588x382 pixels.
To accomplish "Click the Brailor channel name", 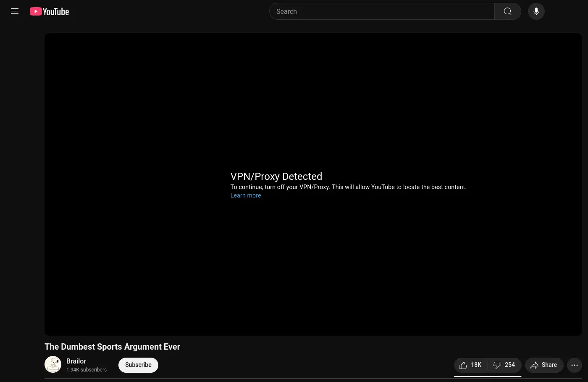I will coord(76,361).
